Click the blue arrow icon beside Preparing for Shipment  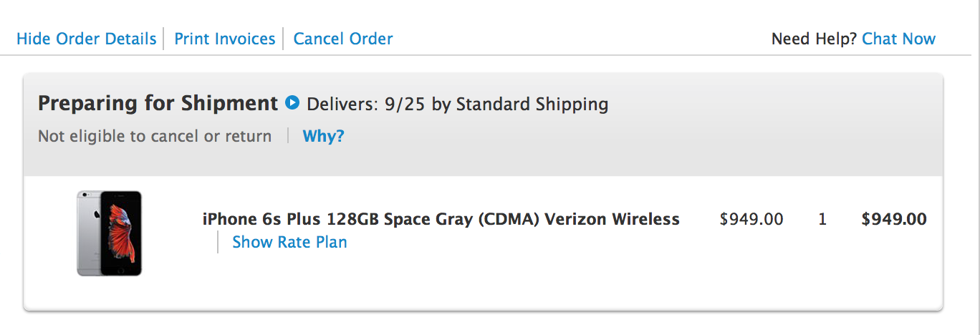[x=292, y=103]
